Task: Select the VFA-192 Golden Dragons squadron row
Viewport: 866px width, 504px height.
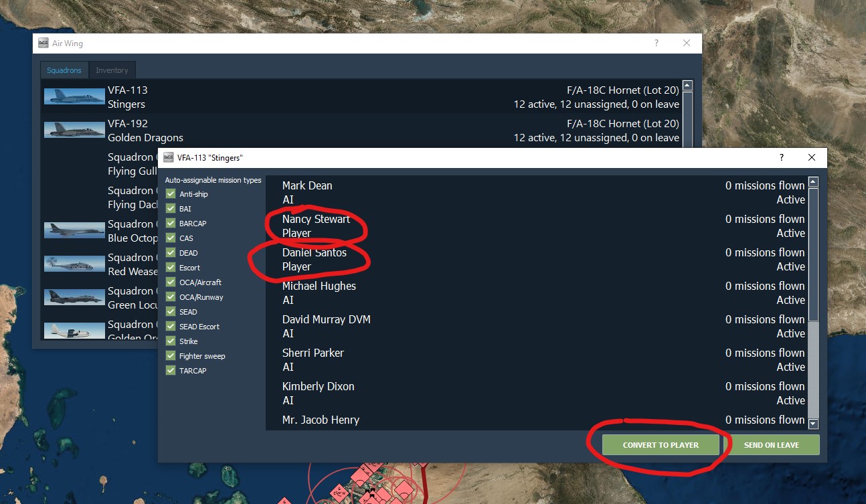Action: click(361, 131)
